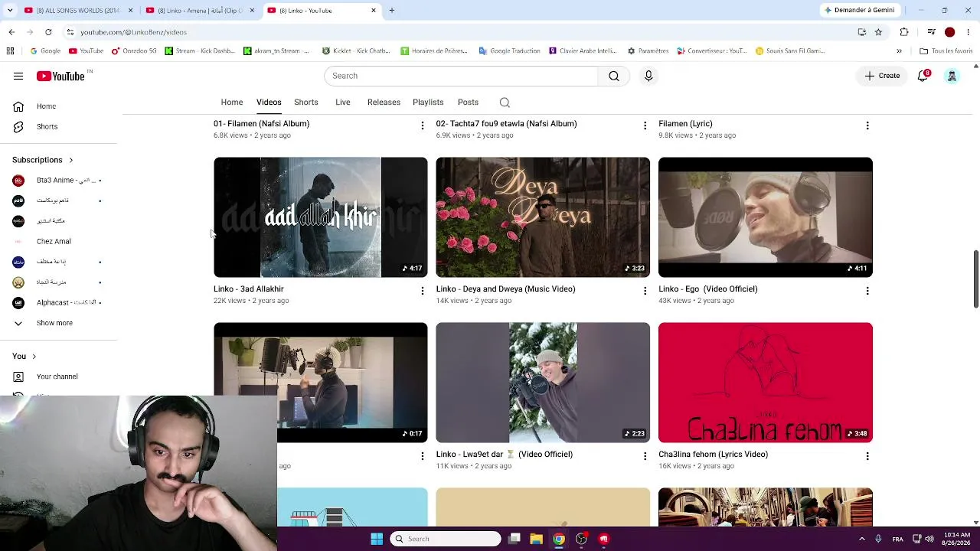The width and height of the screenshot is (980, 551).
Task: Click the page vertical scrollbar thumb
Action: click(x=975, y=279)
